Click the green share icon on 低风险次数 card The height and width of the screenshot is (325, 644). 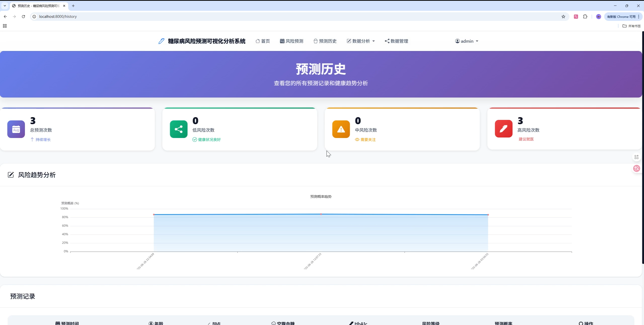click(x=178, y=129)
